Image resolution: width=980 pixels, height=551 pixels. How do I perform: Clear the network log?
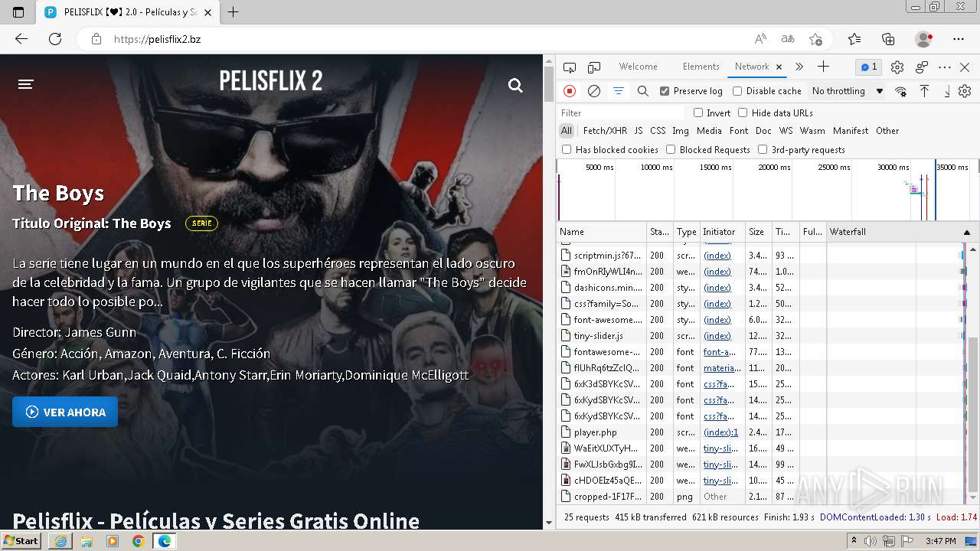pos(593,91)
